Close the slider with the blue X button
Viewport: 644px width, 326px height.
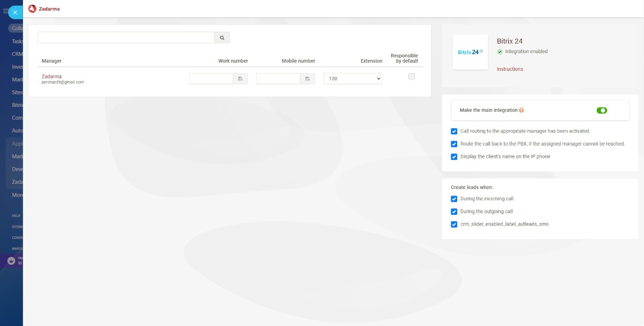[15, 12]
